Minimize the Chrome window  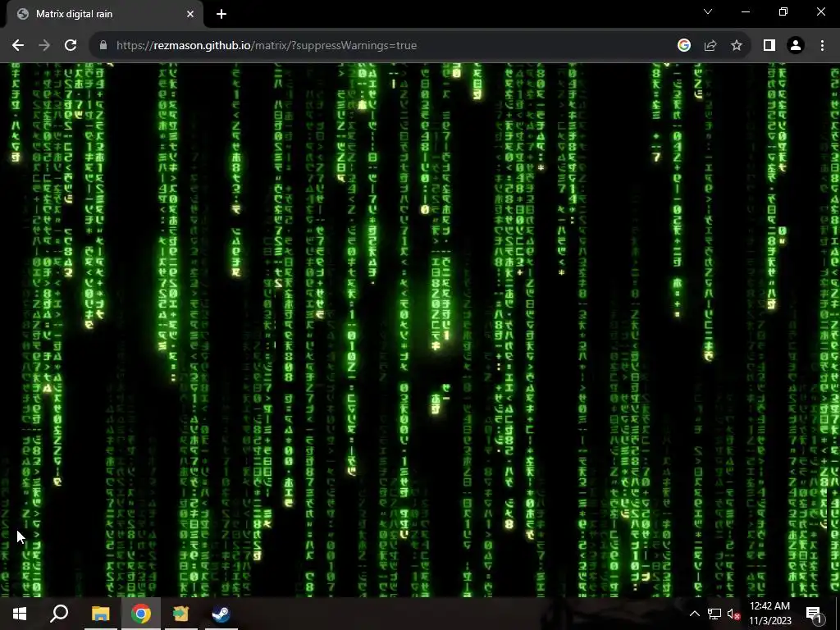point(746,11)
